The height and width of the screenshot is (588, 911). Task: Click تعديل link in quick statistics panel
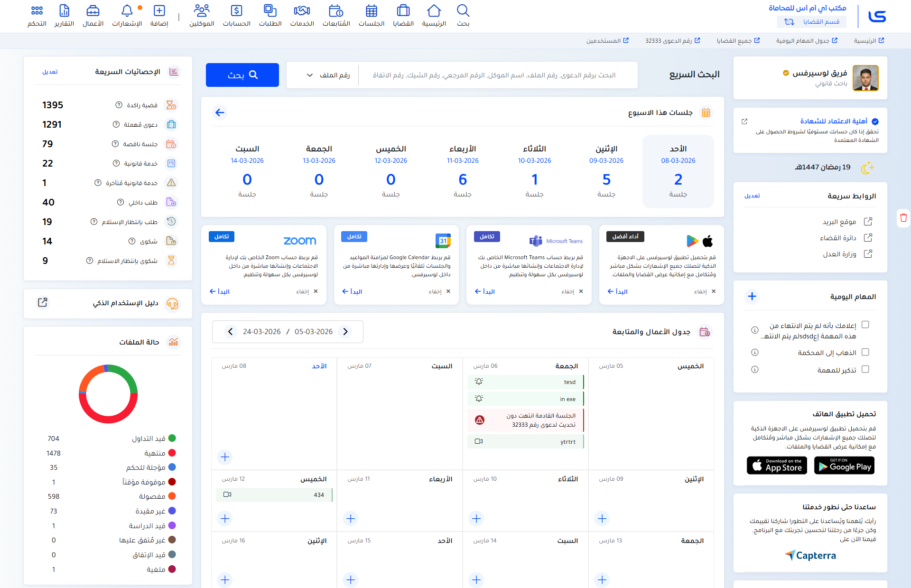coord(50,72)
